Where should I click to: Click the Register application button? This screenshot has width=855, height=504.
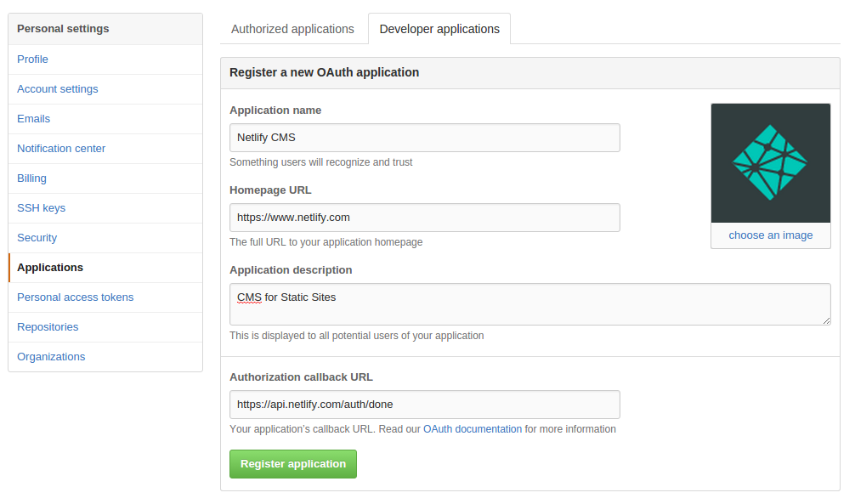click(x=292, y=464)
